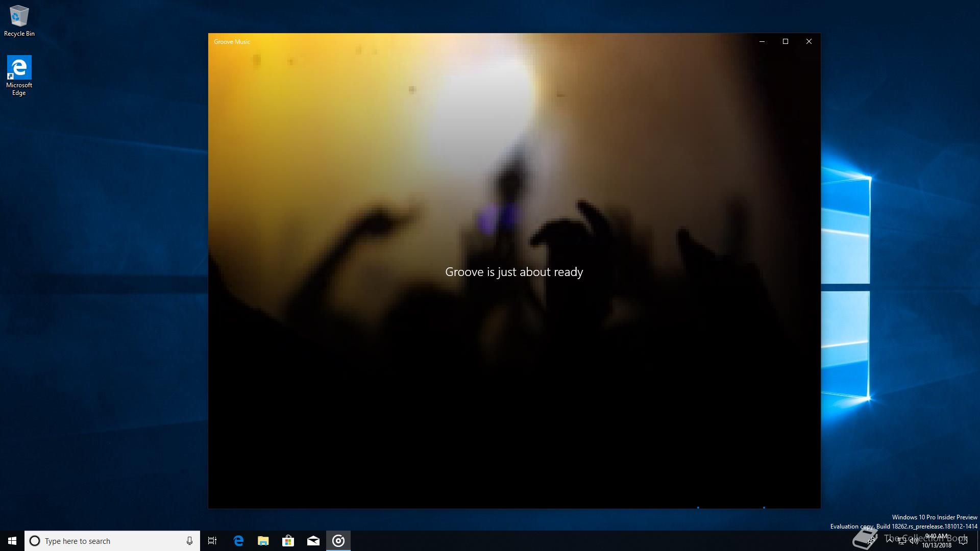
Task: Maximize the Groove Music window
Action: (786, 41)
